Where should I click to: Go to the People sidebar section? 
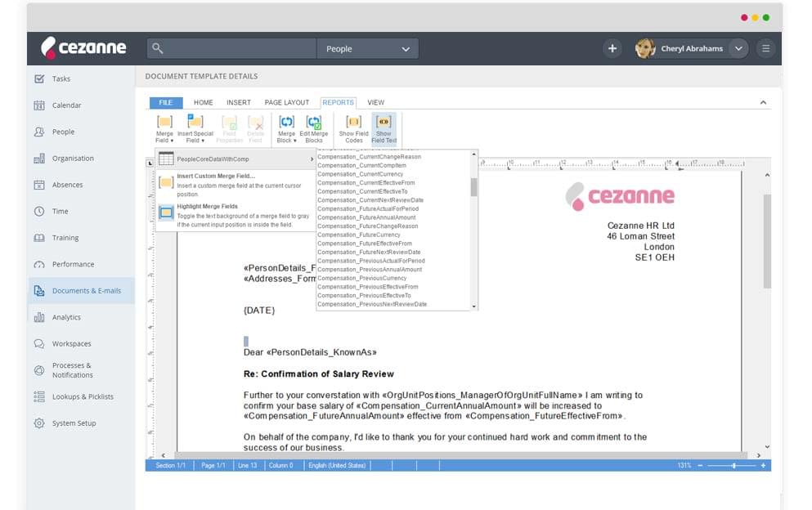pyautogui.click(x=63, y=132)
